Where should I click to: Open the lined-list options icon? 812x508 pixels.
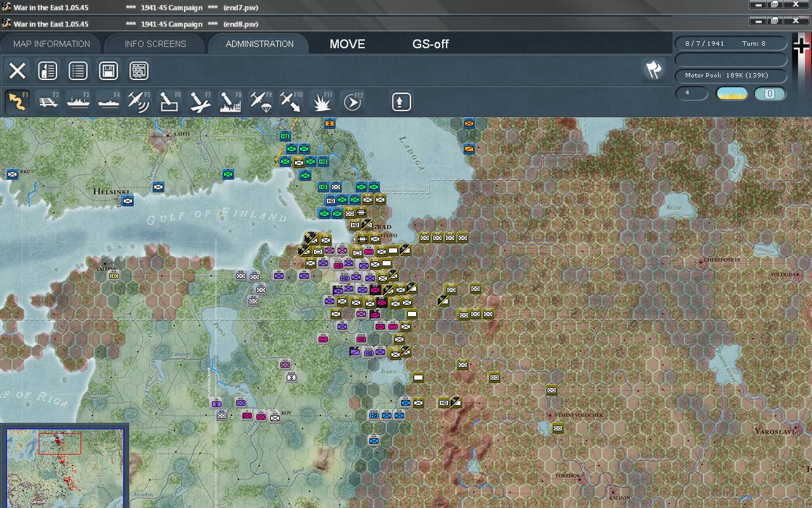click(78, 70)
